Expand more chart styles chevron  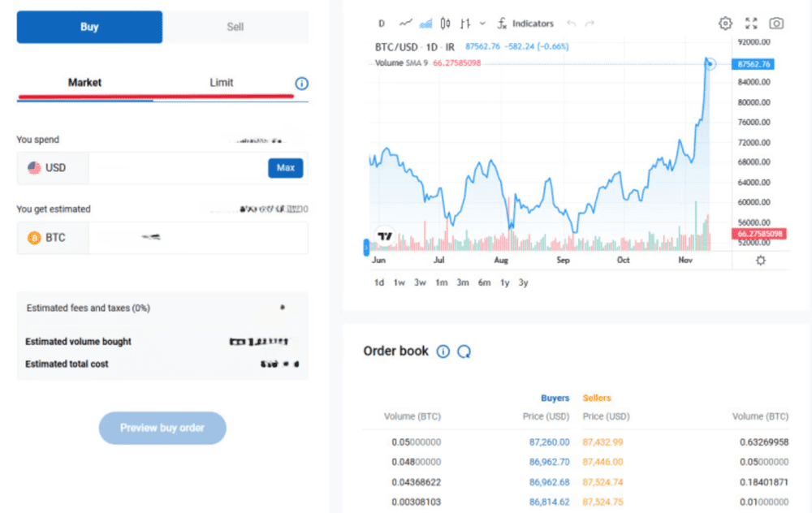pos(482,24)
